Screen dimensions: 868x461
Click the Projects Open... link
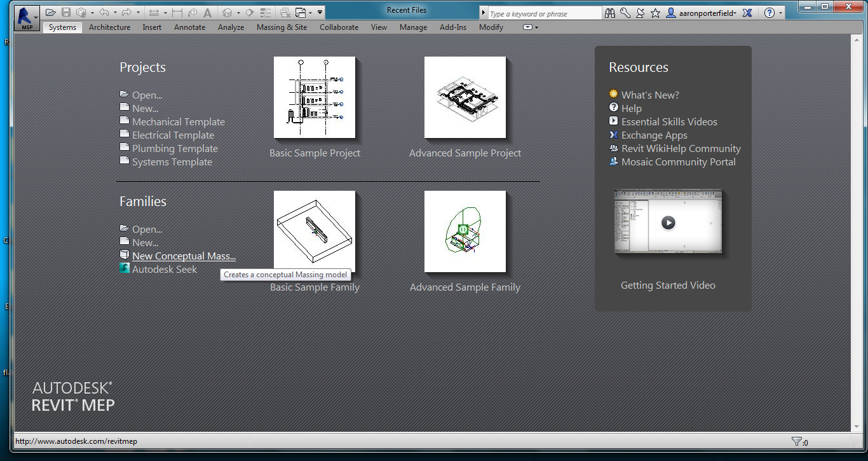click(147, 95)
